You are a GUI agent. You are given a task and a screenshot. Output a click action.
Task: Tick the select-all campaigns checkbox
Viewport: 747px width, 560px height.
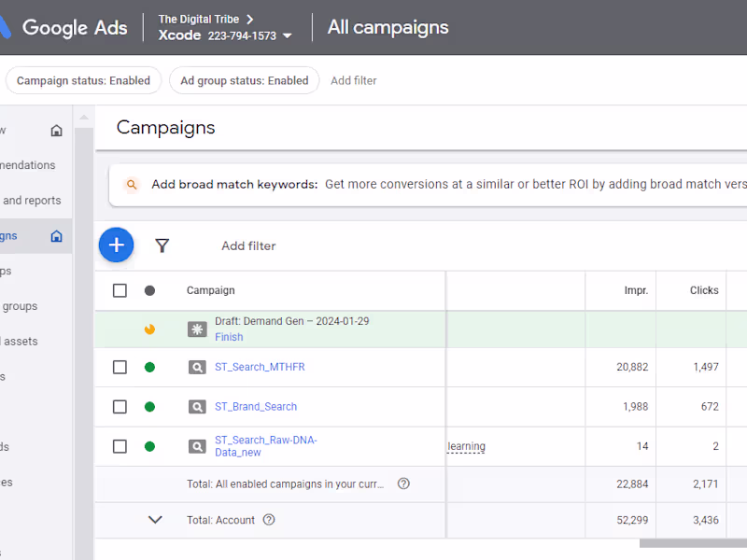click(x=120, y=290)
